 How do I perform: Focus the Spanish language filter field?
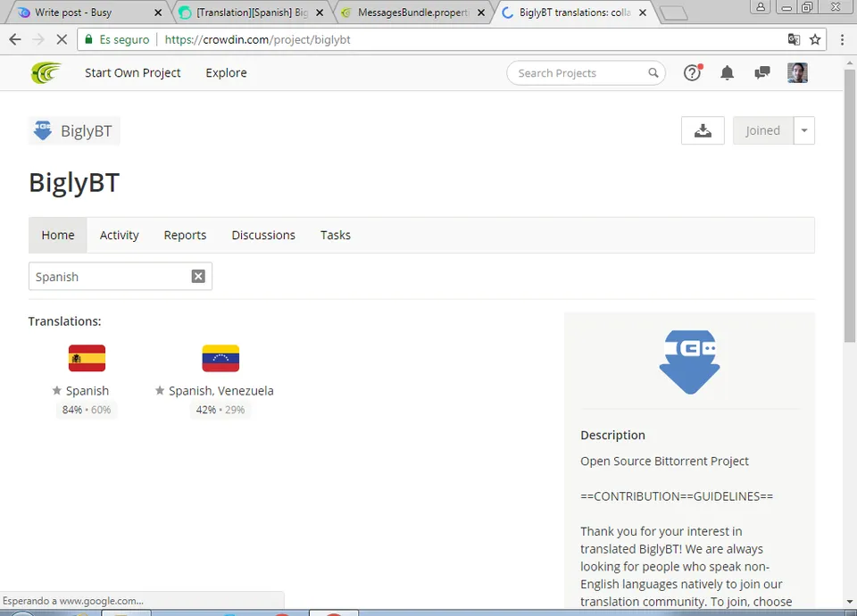point(121,277)
